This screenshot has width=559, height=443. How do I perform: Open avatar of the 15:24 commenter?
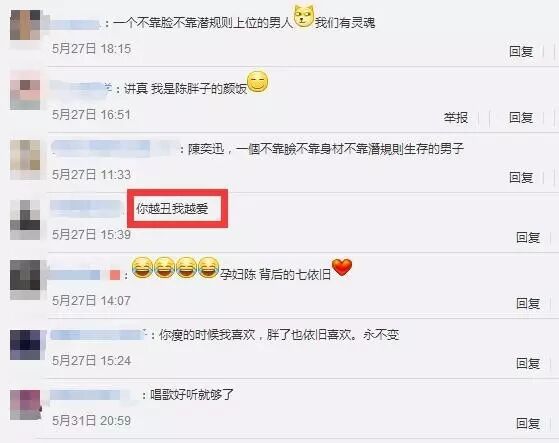point(25,345)
